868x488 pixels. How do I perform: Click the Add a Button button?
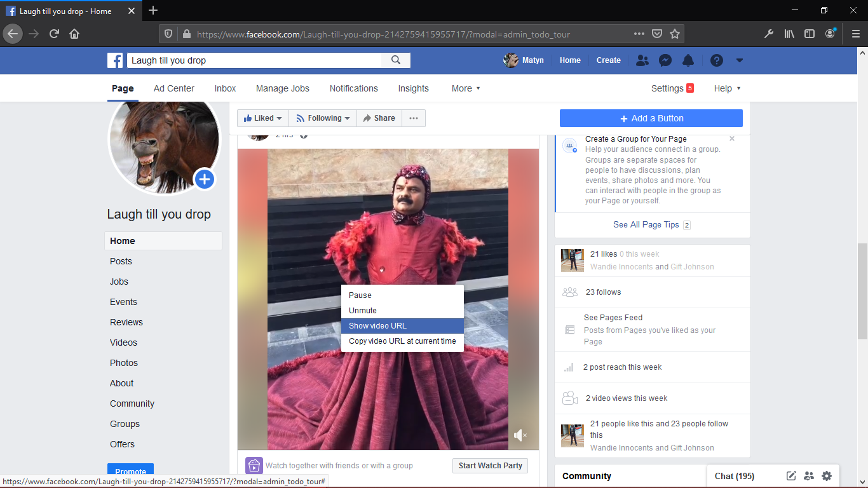(x=651, y=118)
